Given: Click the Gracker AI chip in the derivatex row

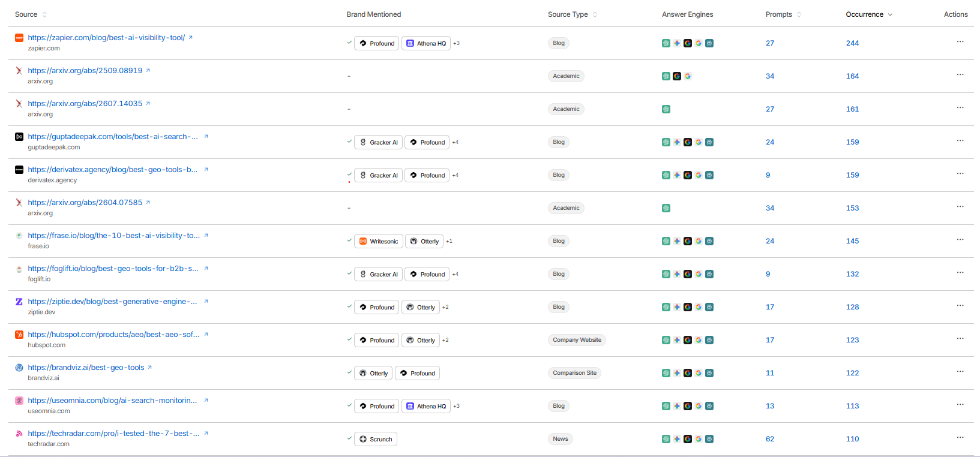Looking at the screenshot, I should click(x=378, y=175).
